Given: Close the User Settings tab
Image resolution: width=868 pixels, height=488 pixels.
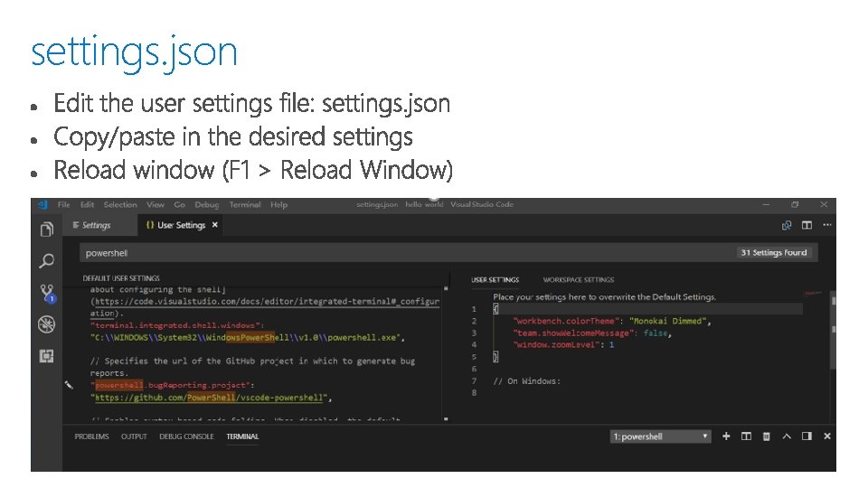Looking at the screenshot, I should (x=215, y=225).
